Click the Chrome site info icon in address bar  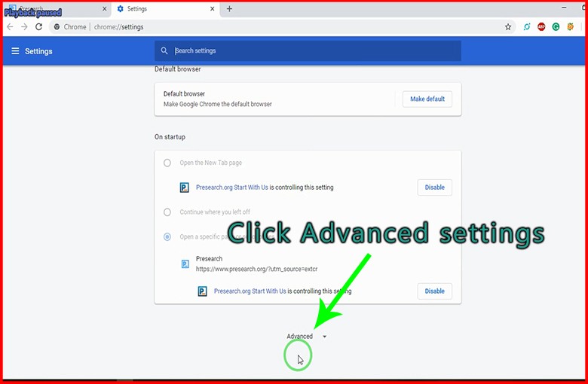pyautogui.click(x=57, y=27)
